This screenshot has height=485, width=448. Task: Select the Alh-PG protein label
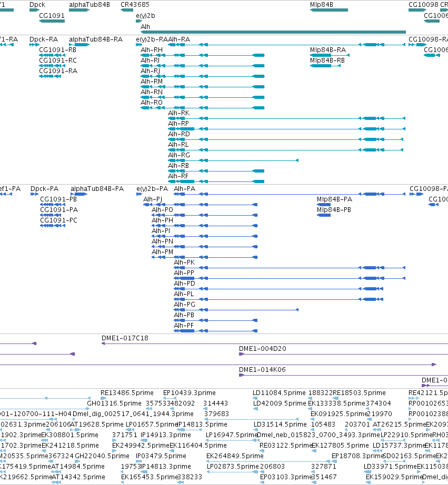pyautogui.click(x=185, y=305)
